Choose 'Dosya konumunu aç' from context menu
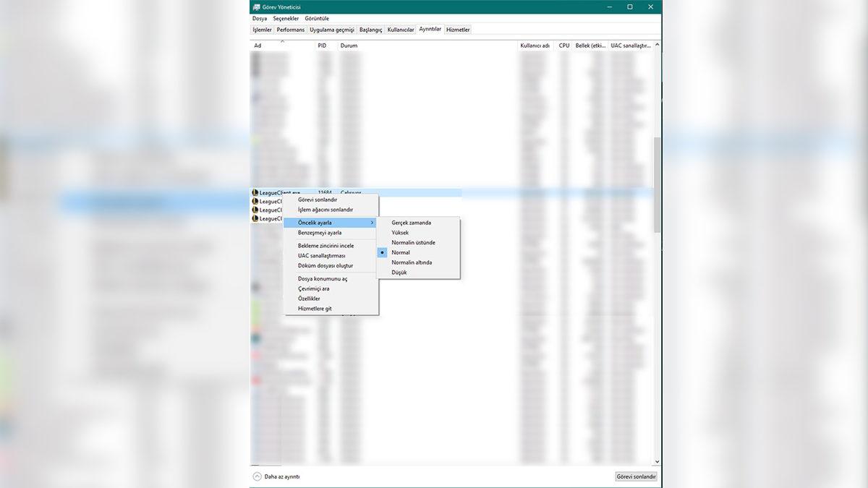The height and width of the screenshot is (488, 868). click(323, 278)
